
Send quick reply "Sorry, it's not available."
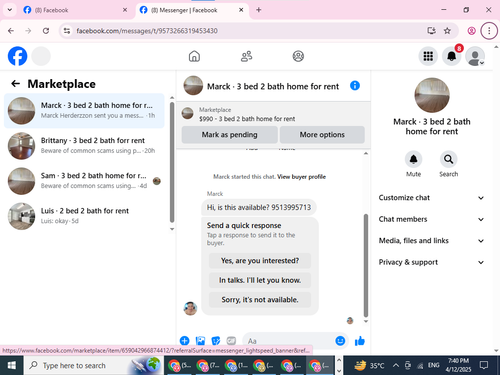point(260,300)
